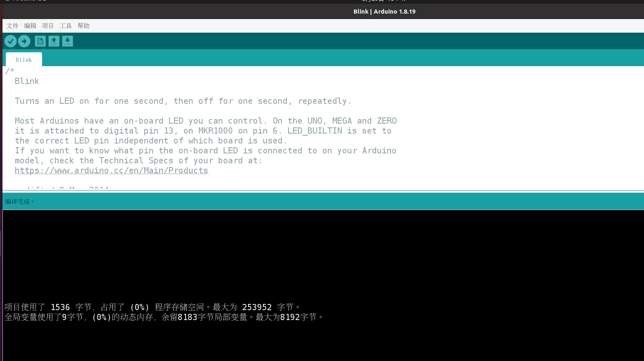Click the Upload arrow icon
Viewport: 644px width, 361px height.
[24, 41]
